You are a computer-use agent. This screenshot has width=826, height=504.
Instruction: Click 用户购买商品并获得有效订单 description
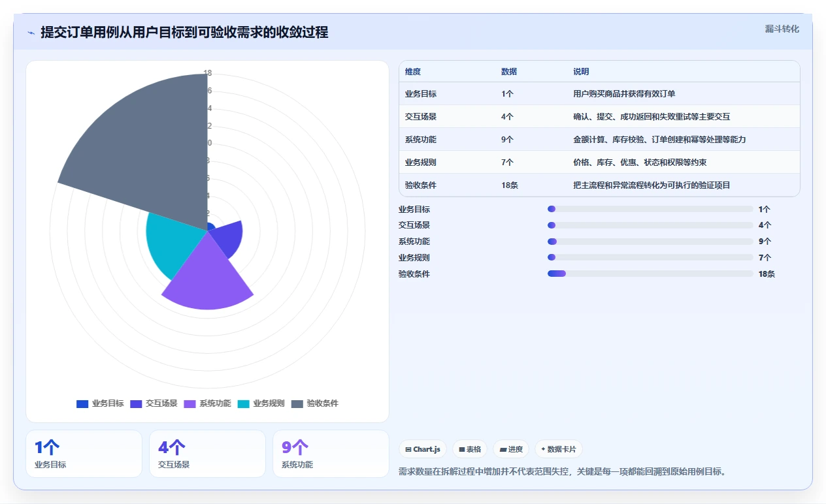pyautogui.click(x=624, y=94)
